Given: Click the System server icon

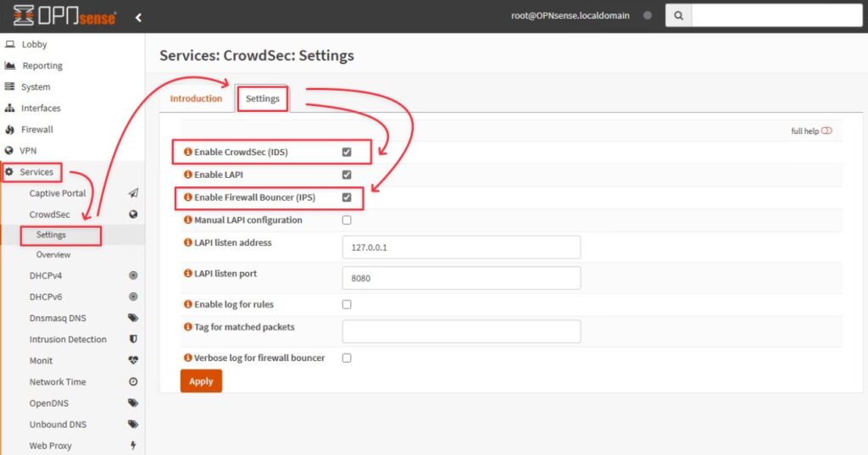Looking at the screenshot, I should pos(9,86).
